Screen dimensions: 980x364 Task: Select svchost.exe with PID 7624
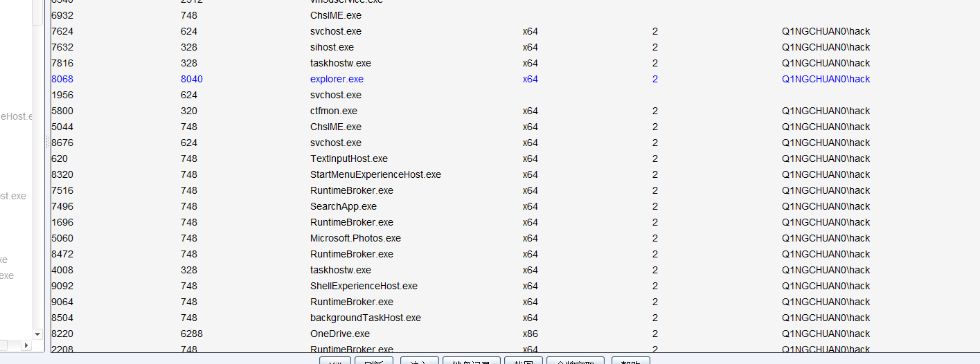point(335,31)
